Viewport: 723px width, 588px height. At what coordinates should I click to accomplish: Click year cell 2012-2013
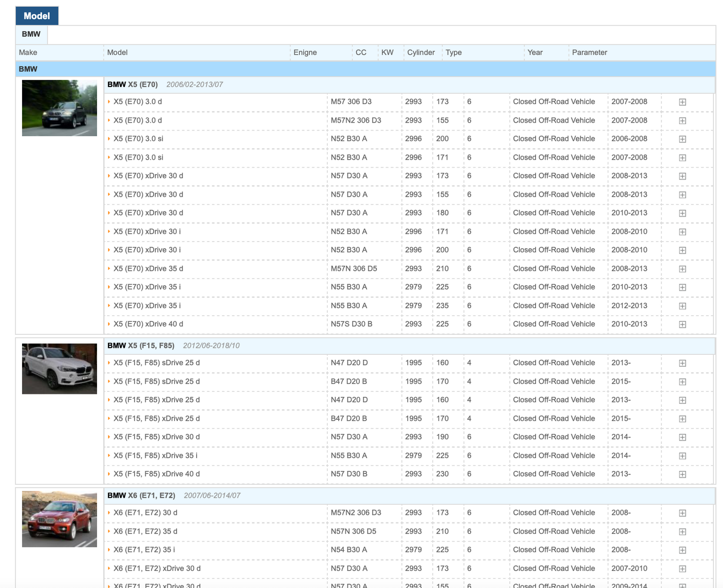point(629,306)
